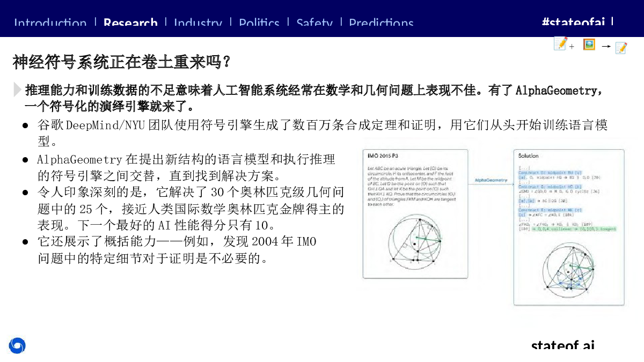644x362 pixels.
Task: Click the grey triangle marker before 推理能力
Action: tap(18, 90)
